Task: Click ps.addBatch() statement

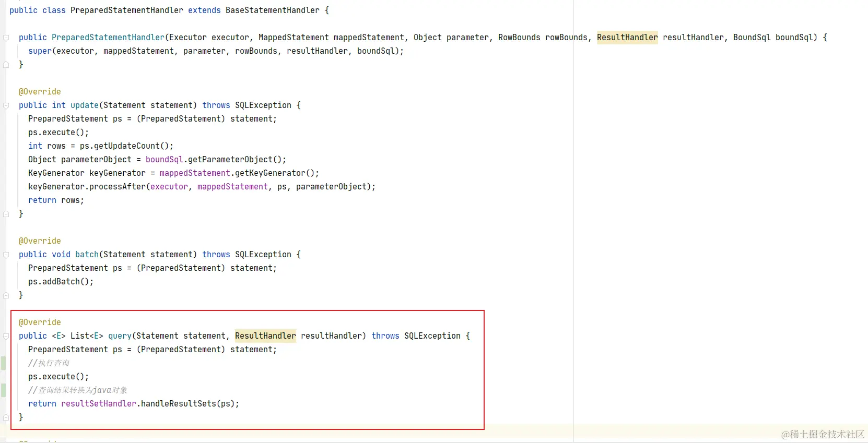Action: (61, 282)
